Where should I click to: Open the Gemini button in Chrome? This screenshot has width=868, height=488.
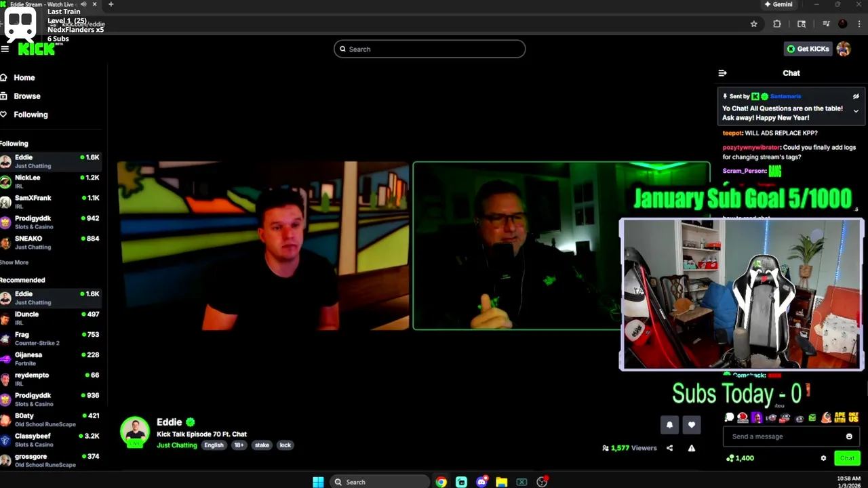pos(778,4)
